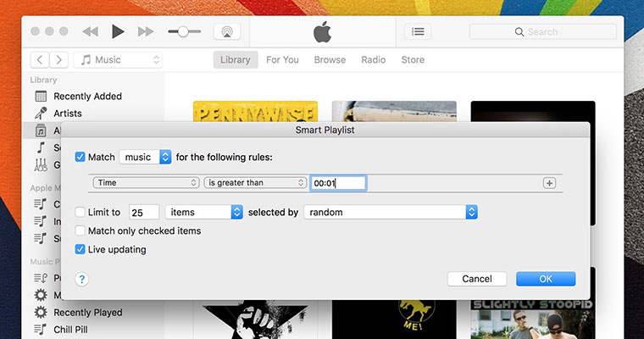
Task: Open help with the question mark button
Action: pyautogui.click(x=81, y=279)
